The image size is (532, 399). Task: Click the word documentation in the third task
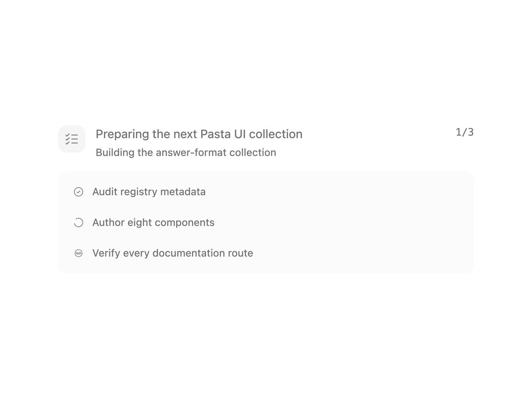(x=189, y=253)
